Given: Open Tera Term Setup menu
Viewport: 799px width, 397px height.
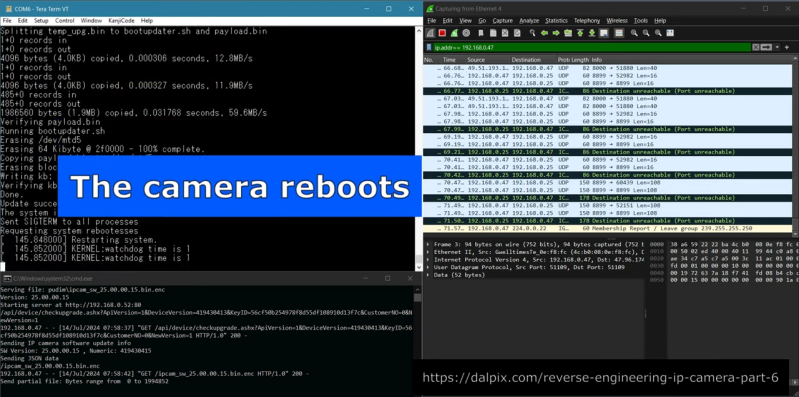Looking at the screenshot, I should point(41,20).
